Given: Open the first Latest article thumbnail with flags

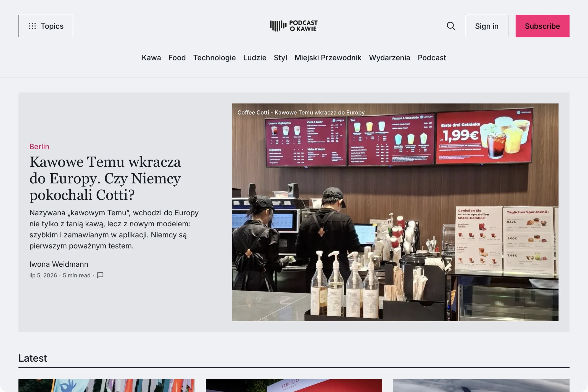Looking at the screenshot, I should coord(106,385).
